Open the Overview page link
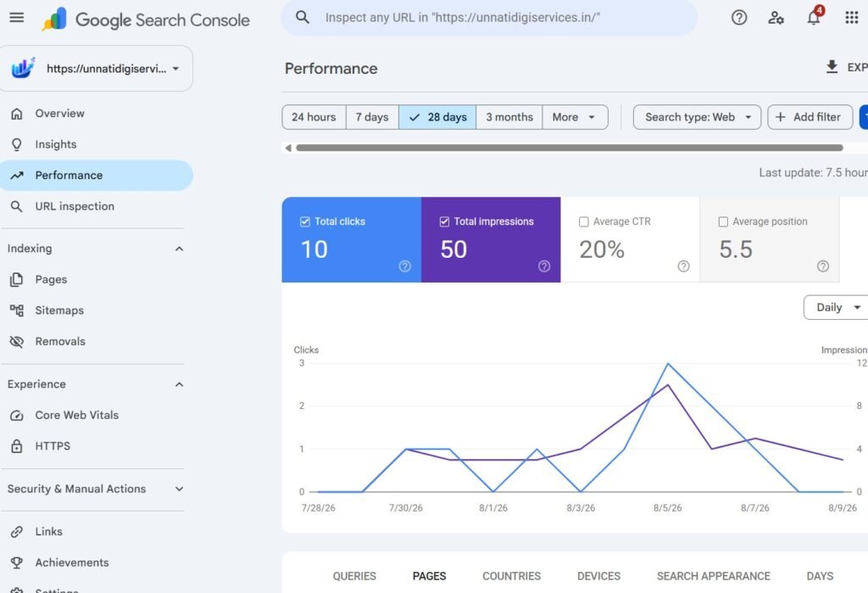This screenshot has width=868, height=593. click(x=60, y=114)
